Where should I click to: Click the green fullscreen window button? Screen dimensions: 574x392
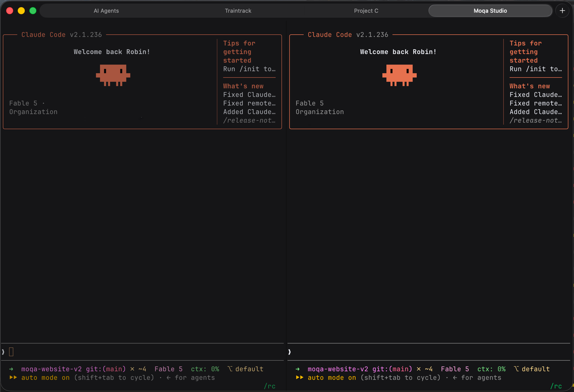click(x=33, y=11)
